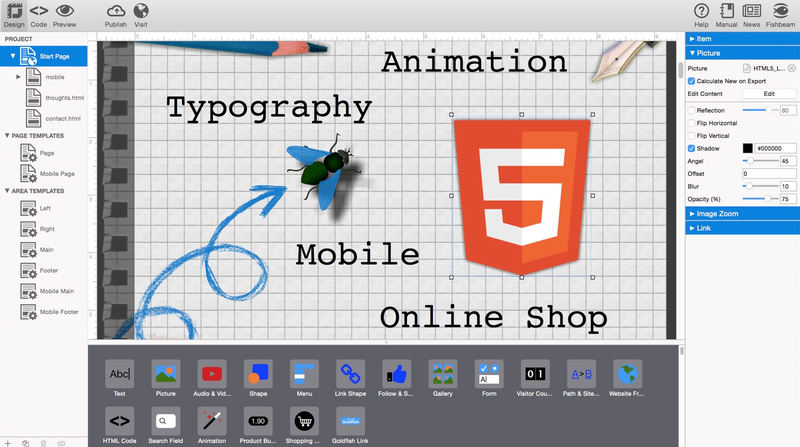Click the Visit globe icon

click(141, 15)
